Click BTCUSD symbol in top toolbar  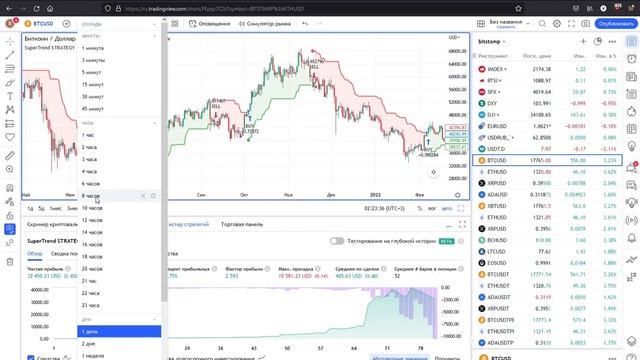(39, 24)
